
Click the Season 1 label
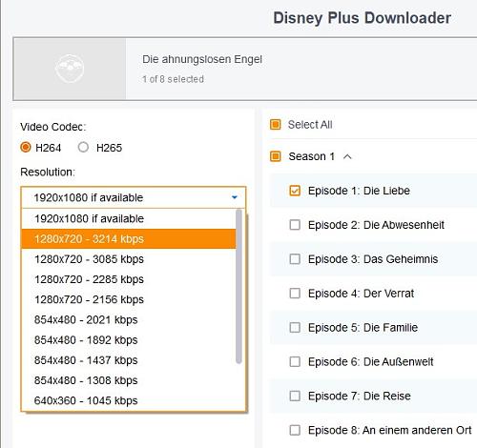[x=311, y=156]
